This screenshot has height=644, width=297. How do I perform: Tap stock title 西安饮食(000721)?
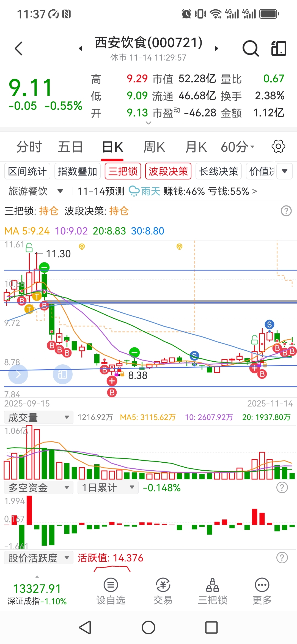[148, 43]
